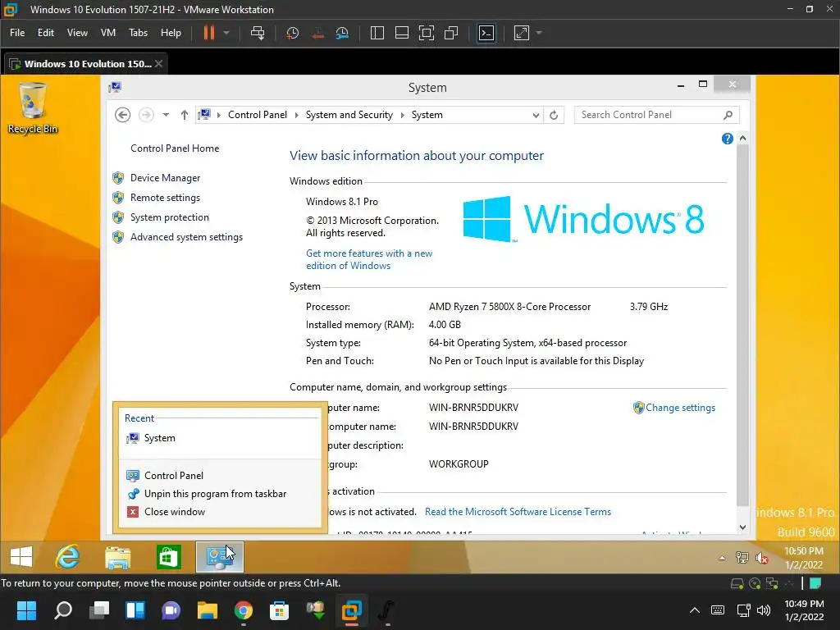Toggle the VMware library sidebar
This screenshot has height=630, width=840.
[x=377, y=33]
